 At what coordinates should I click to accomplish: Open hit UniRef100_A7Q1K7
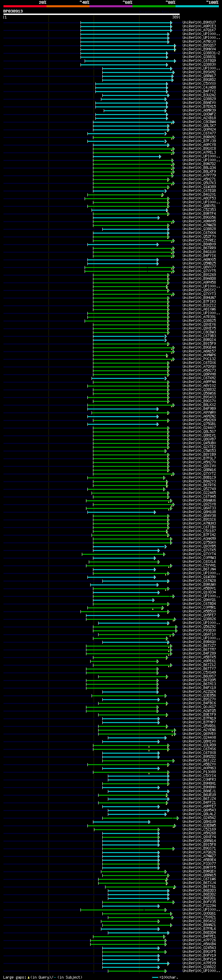[199, 30]
